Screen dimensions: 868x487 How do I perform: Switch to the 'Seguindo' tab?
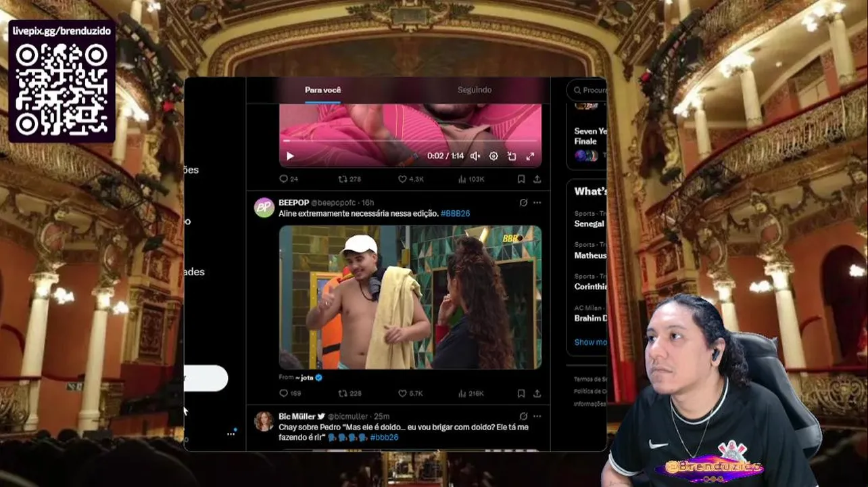coord(475,90)
